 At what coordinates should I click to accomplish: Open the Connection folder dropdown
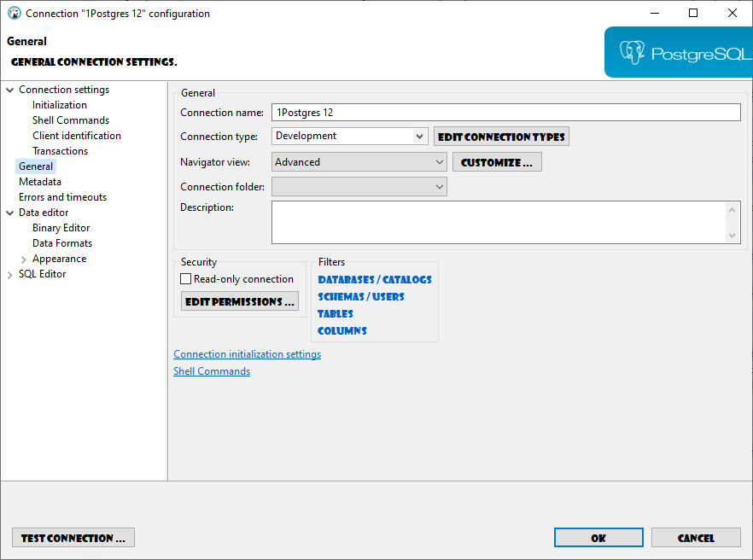[359, 186]
